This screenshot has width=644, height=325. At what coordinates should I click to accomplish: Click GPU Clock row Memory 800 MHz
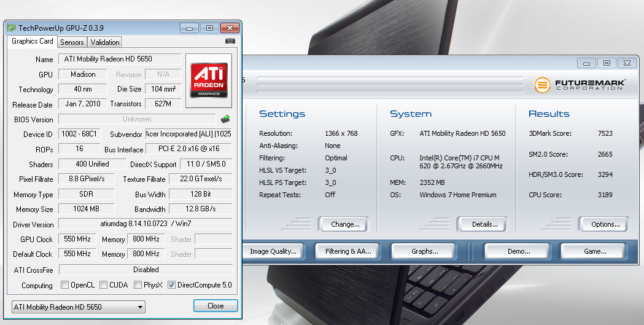pyautogui.click(x=145, y=239)
